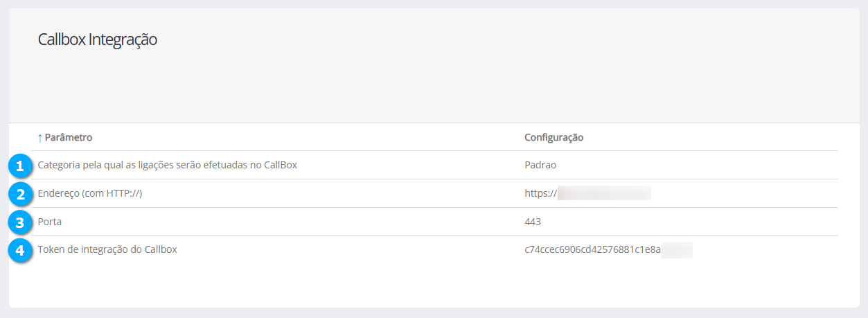868x318 pixels.
Task: Click the blurred end of the token
Action: 677,249
